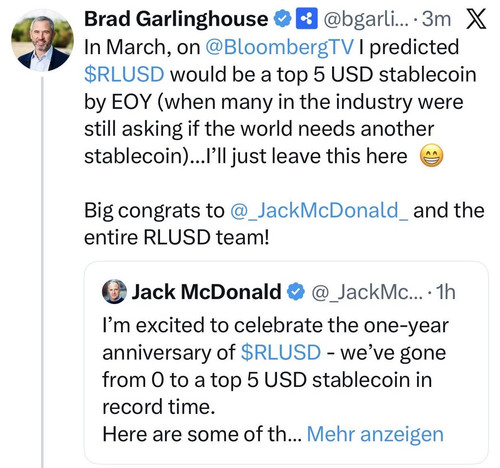Click Brad Garlinghouse's blue verified badge
This screenshot has width=500, height=468.
click(283, 19)
